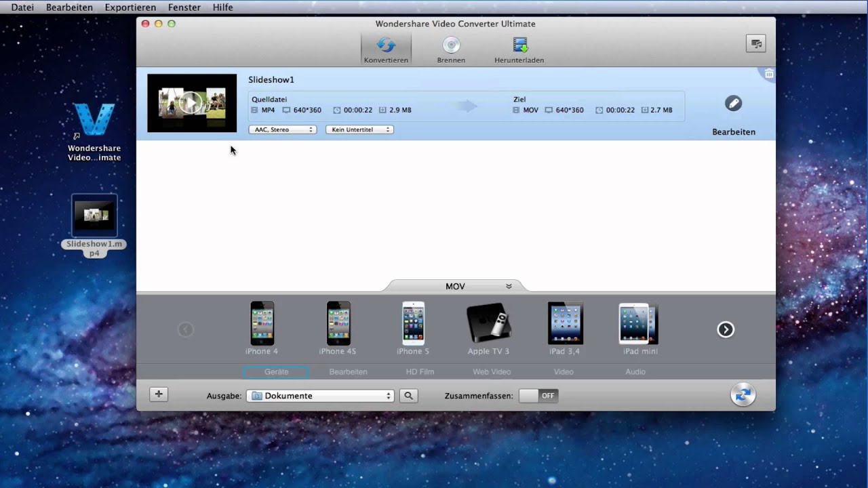Switch to the Geräte category tab
Image resolution: width=868 pixels, height=488 pixels.
pos(276,371)
